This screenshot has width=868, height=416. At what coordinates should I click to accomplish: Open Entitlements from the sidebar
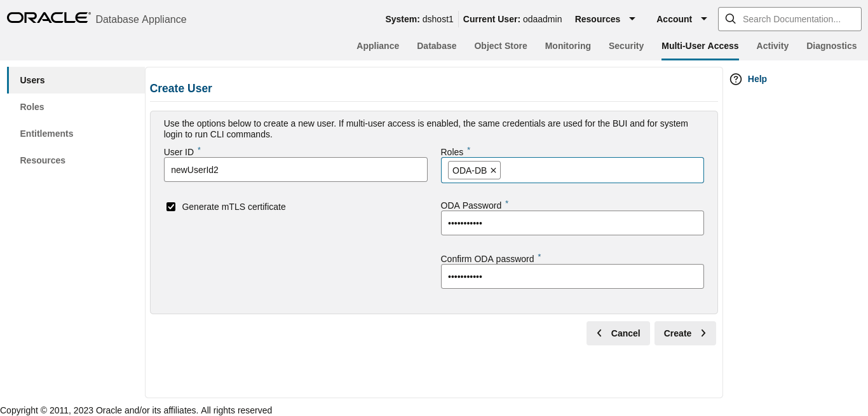point(46,134)
